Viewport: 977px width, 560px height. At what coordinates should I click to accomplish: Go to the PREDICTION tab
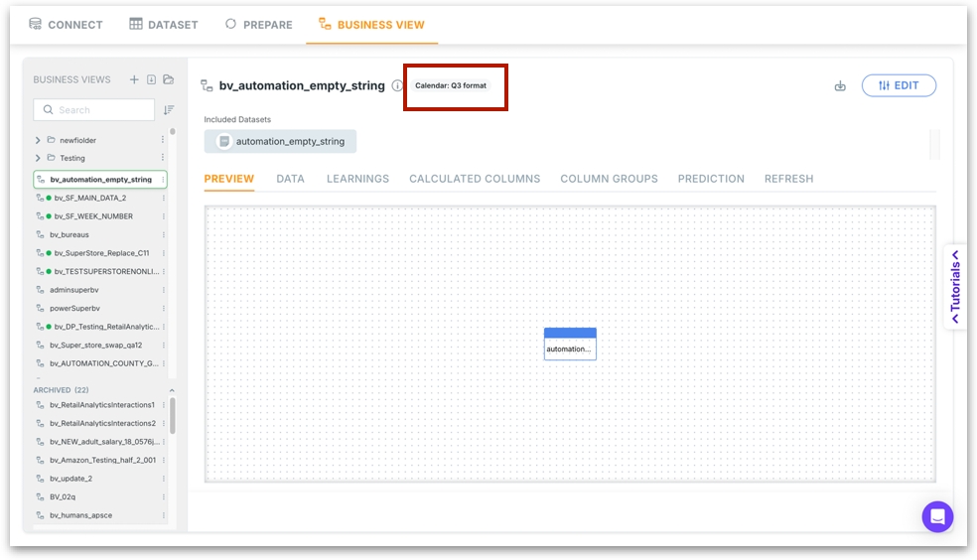pyautogui.click(x=711, y=179)
